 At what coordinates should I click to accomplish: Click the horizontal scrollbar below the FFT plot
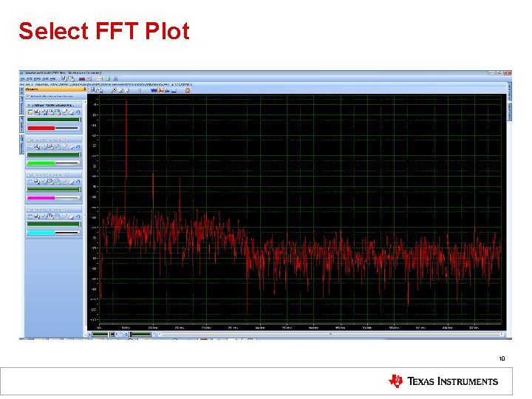[x=330, y=334]
